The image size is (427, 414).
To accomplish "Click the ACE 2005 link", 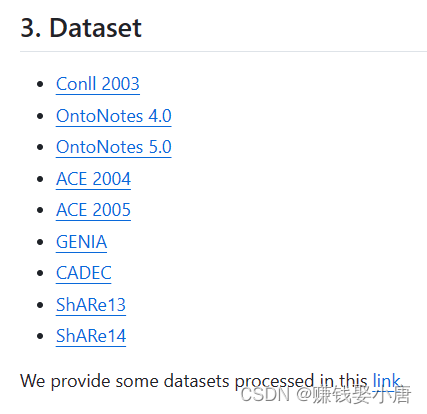I will (93, 210).
